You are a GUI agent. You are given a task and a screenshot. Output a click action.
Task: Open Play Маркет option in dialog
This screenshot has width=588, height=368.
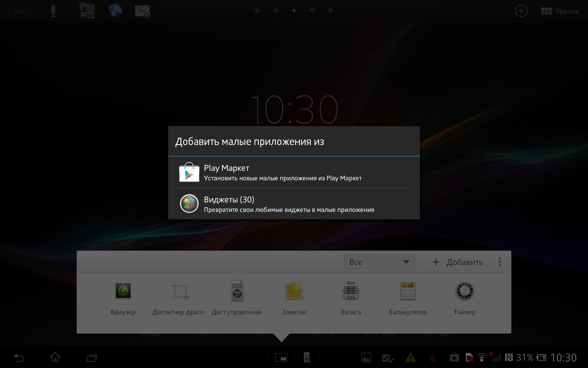pyautogui.click(x=293, y=172)
